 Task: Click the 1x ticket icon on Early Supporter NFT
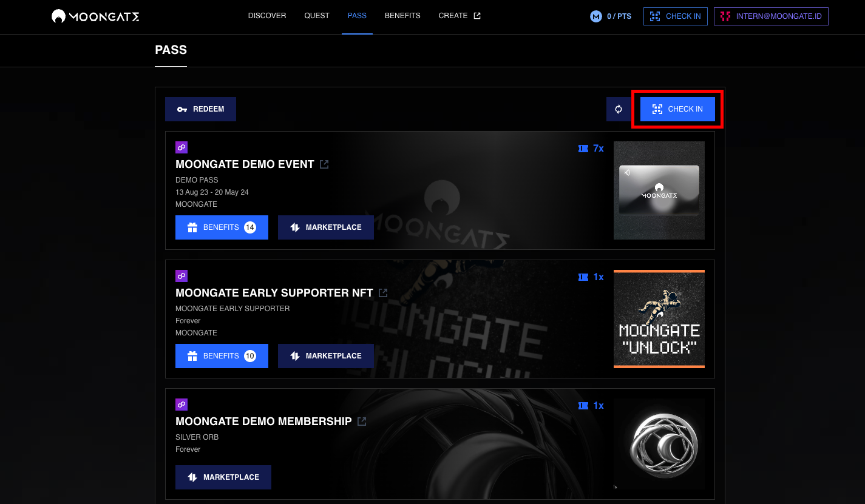583,277
